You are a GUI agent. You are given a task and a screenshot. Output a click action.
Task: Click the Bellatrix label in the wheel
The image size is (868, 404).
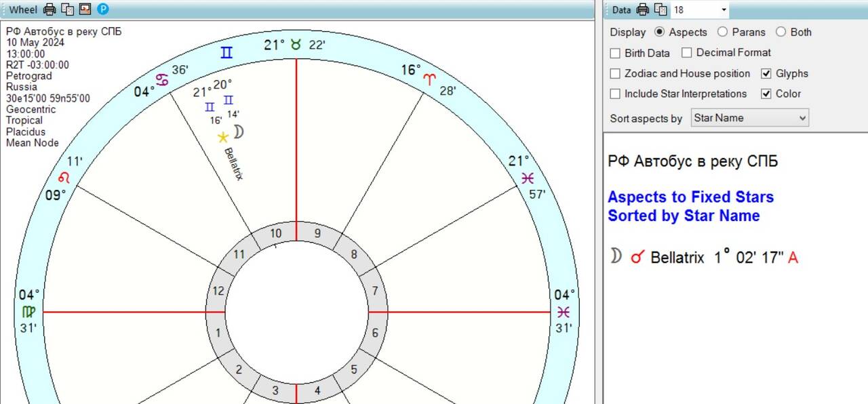point(233,163)
